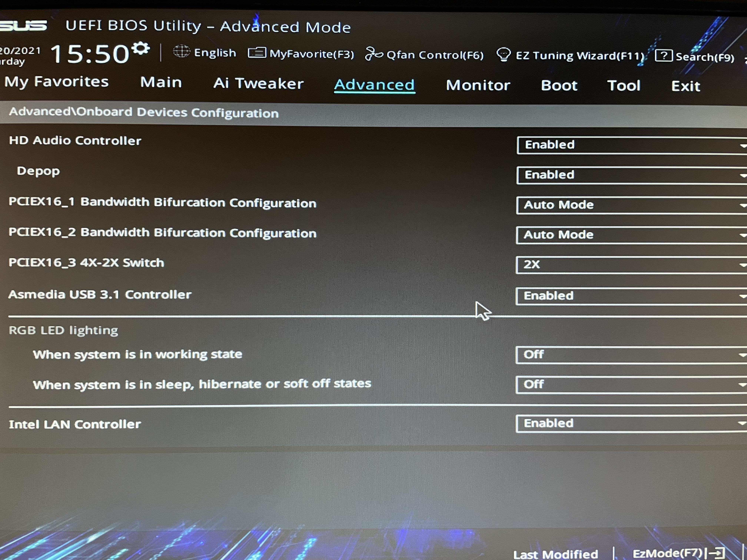
Task: Open Asmedia USB 3.1 Controller dropdown
Action: 632,296
